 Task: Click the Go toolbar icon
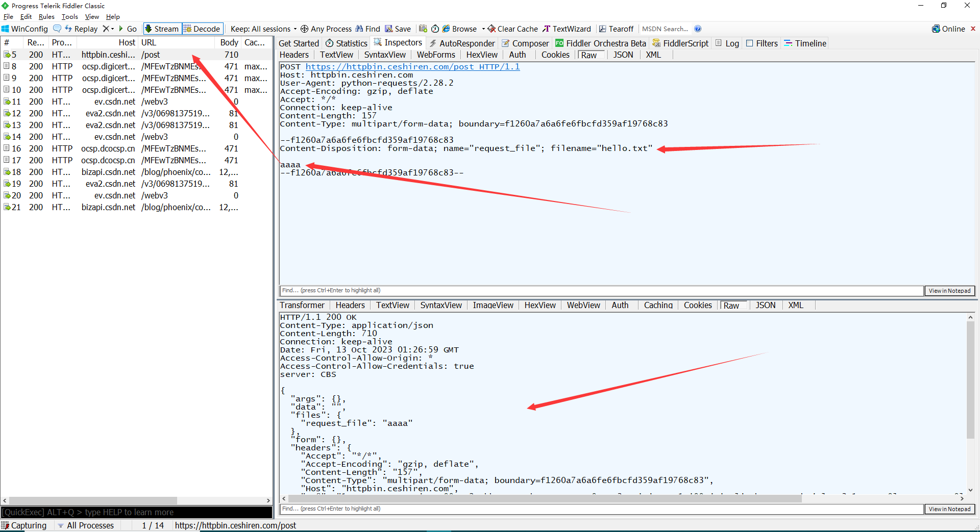pos(128,29)
